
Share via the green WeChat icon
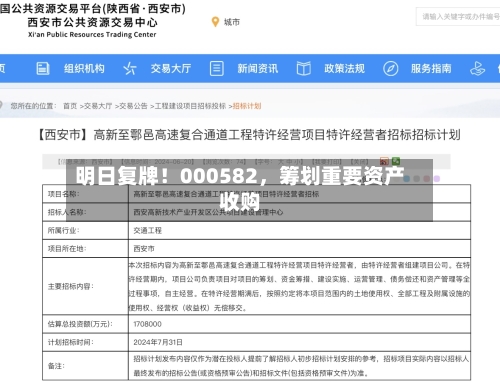(396, 161)
